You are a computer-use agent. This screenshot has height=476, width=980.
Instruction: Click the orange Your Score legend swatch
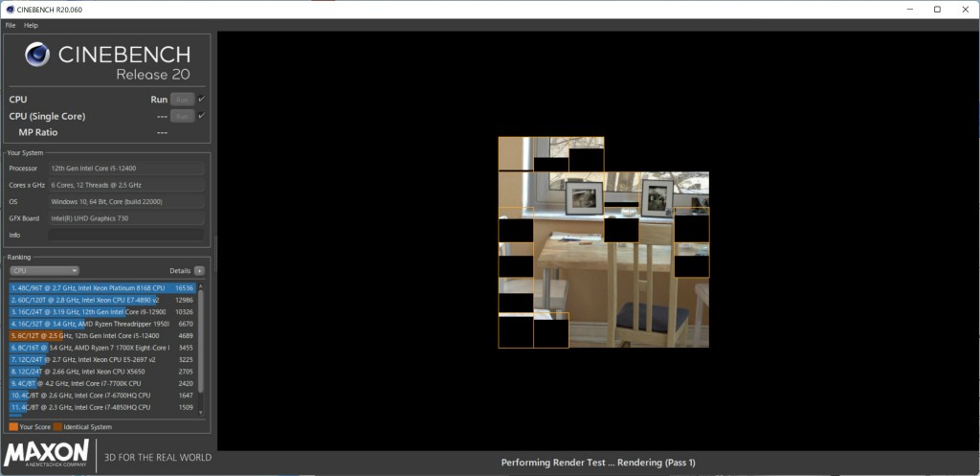(x=13, y=427)
